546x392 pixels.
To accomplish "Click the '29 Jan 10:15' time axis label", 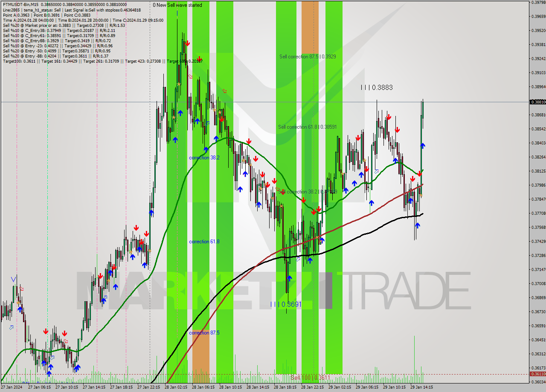I will tap(394, 388).
